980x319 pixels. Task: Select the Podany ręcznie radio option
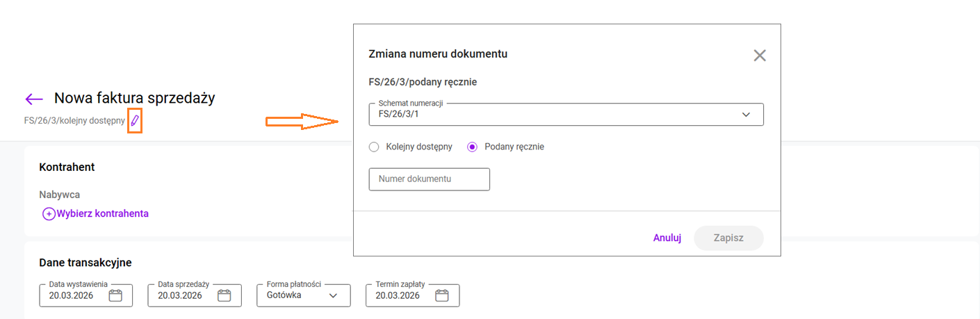(473, 147)
